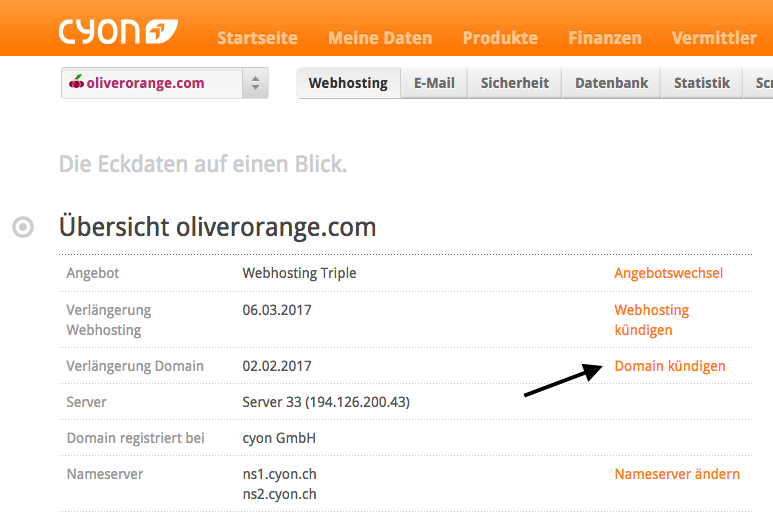Click the Nameserver row label
Image resolution: width=773 pixels, height=517 pixels.
coord(105,474)
